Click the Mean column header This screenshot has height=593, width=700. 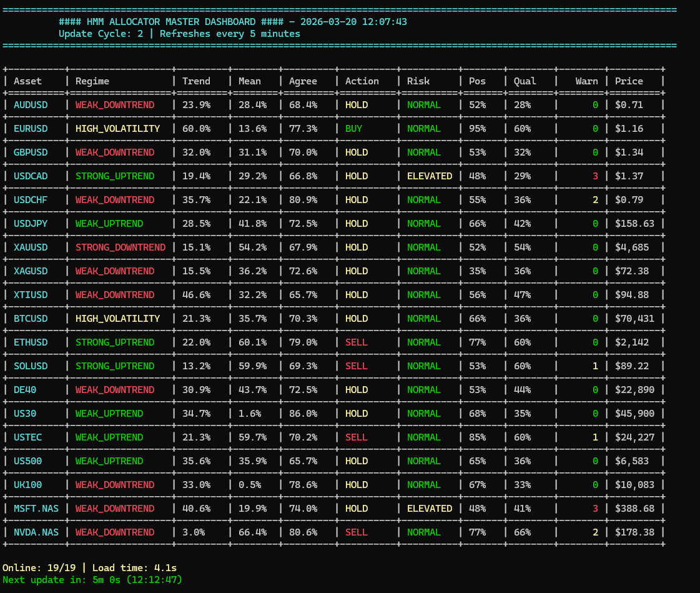250,81
